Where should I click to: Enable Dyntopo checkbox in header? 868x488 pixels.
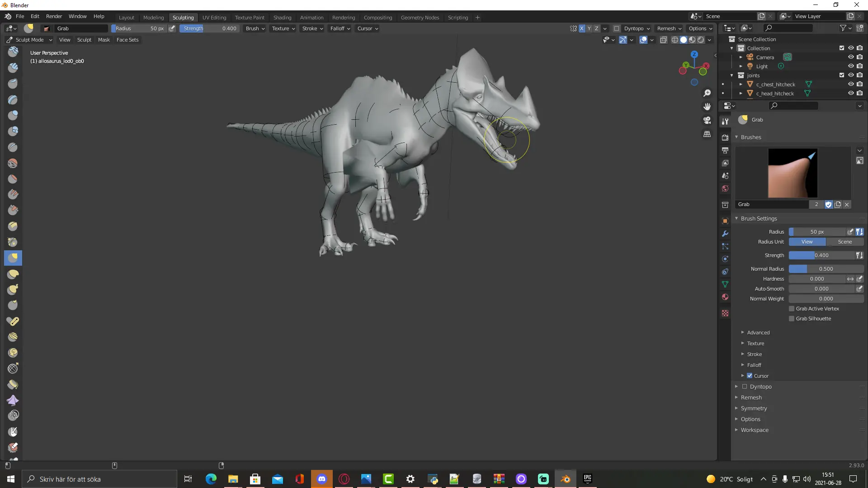click(x=616, y=28)
